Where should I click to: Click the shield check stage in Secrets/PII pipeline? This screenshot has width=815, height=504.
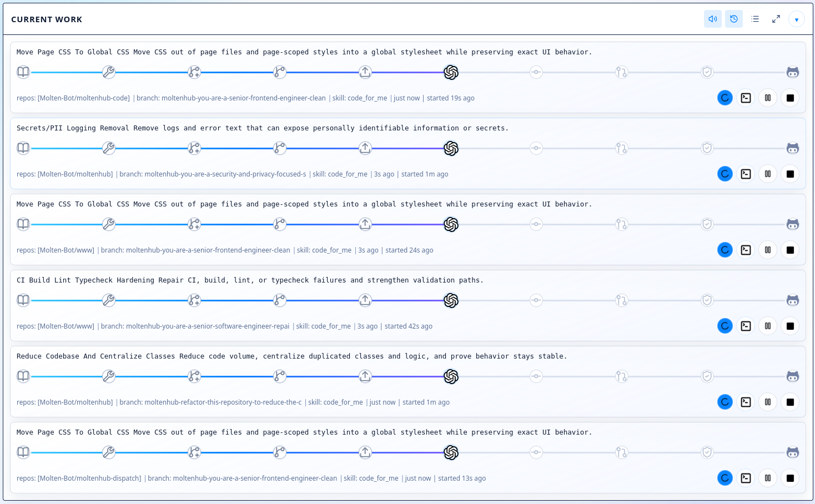coord(707,148)
